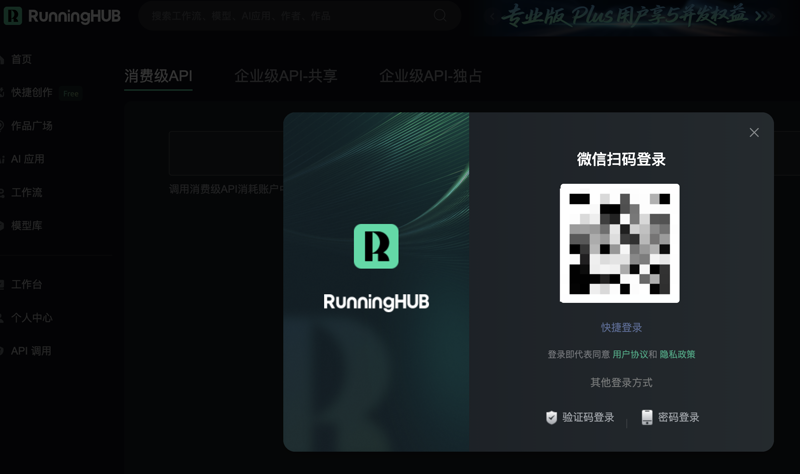The image size is (800, 474).
Task: Click the shield icon beside 验证码登录
Action: point(551,417)
